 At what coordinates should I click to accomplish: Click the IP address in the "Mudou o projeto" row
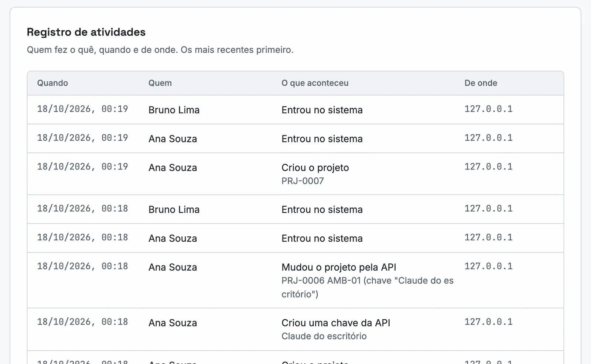pyautogui.click(x=488, y=266)
